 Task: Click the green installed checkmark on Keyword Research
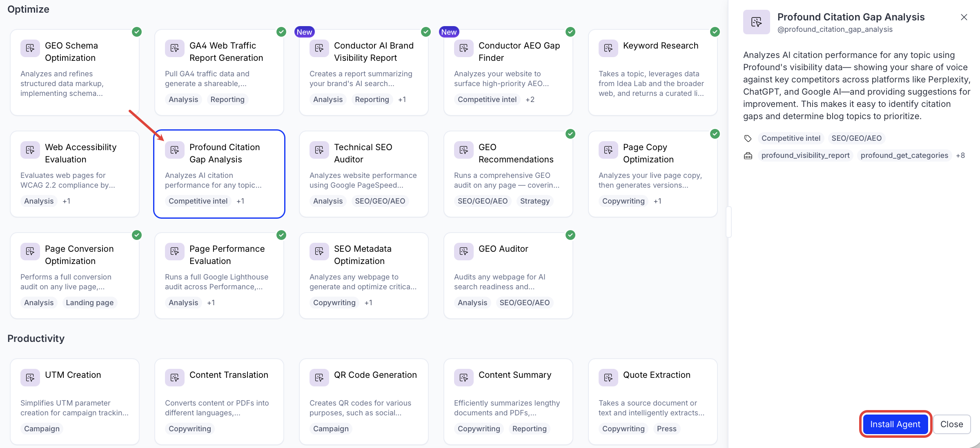(715, 32)
